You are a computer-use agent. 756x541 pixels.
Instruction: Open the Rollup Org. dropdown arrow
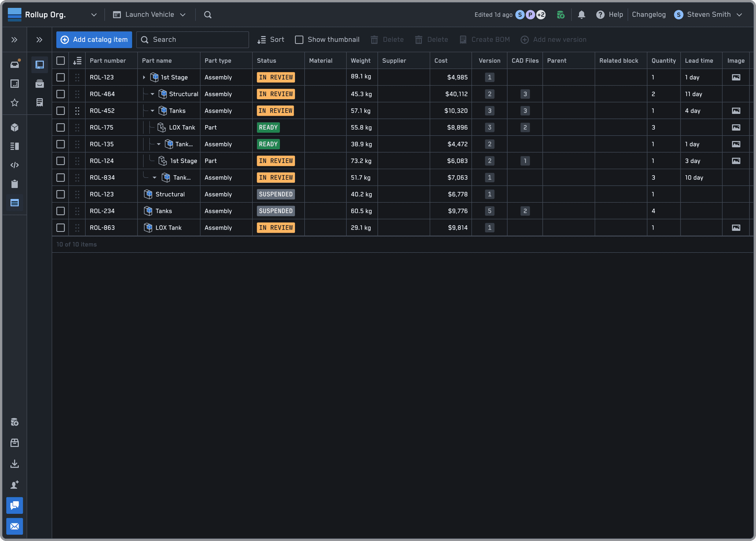94,15
